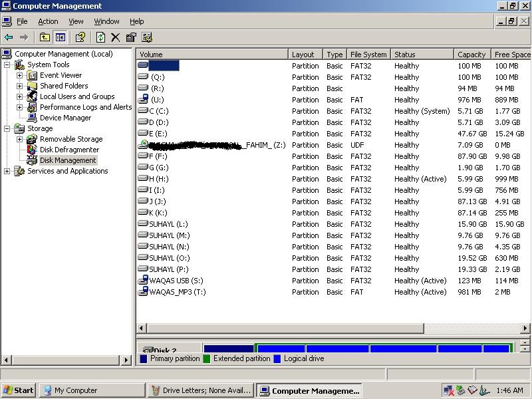Open the Help menu
The height and width of the screenshot is (399, 532).
(x=137, y=21)
